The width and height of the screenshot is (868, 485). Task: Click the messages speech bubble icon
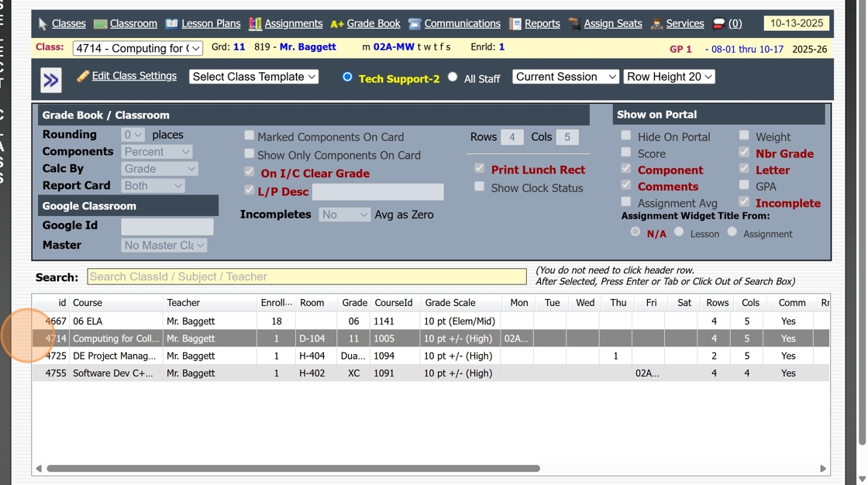(718, 24)
